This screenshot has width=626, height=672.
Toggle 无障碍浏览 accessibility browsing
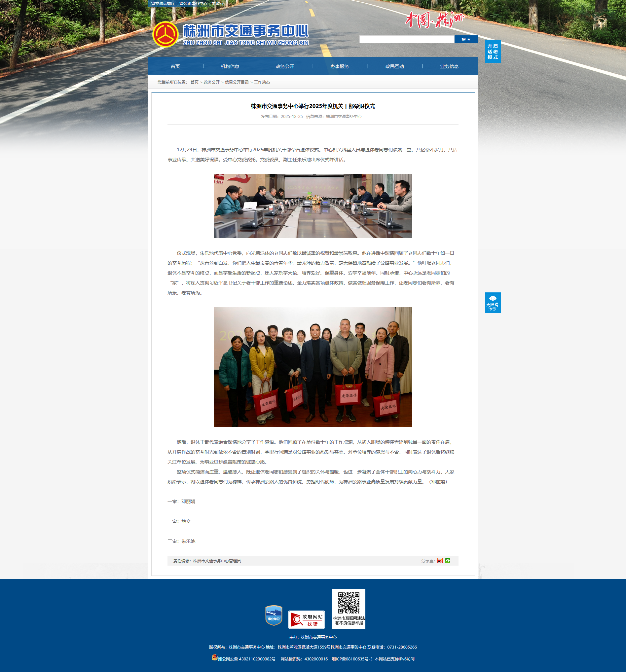point(493,303)
